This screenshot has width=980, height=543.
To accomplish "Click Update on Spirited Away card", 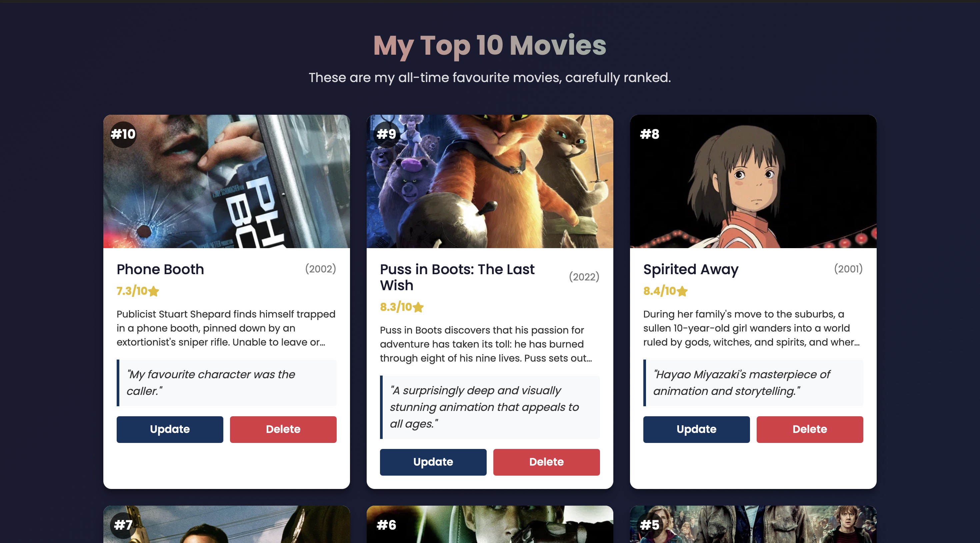I will (x=696, y=429).
